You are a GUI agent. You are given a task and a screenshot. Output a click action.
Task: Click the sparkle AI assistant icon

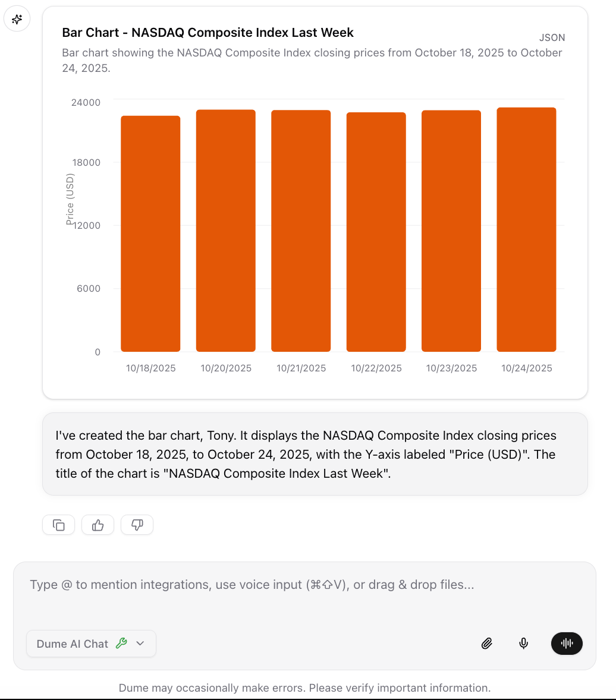click(x=17, y=18)
